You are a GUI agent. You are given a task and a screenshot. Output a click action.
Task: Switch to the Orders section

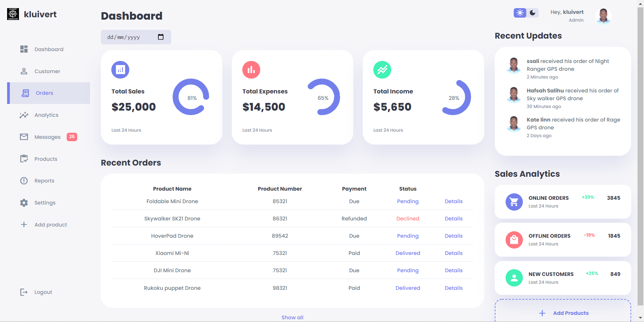[x=44, y=93]
